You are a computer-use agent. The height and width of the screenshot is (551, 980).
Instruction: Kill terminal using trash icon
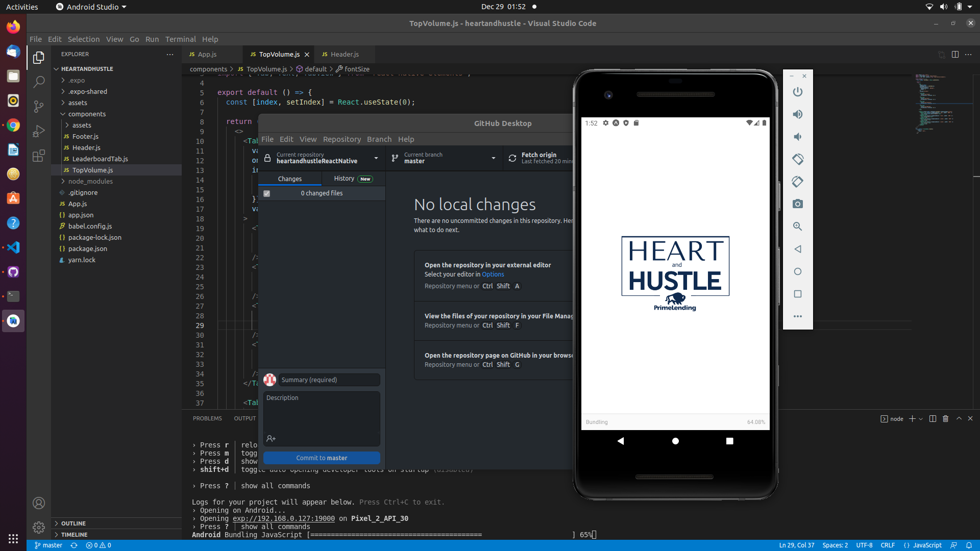coord(945,419)
